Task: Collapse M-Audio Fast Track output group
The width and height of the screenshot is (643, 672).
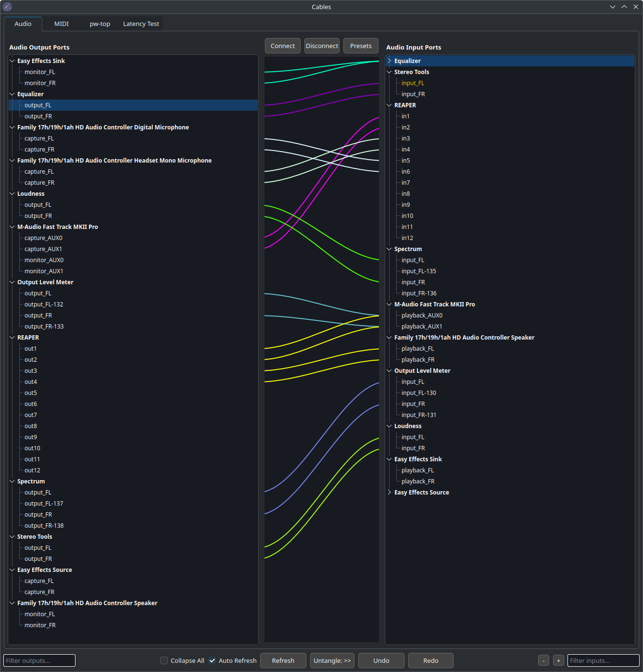Action: [x=12, y=227]
